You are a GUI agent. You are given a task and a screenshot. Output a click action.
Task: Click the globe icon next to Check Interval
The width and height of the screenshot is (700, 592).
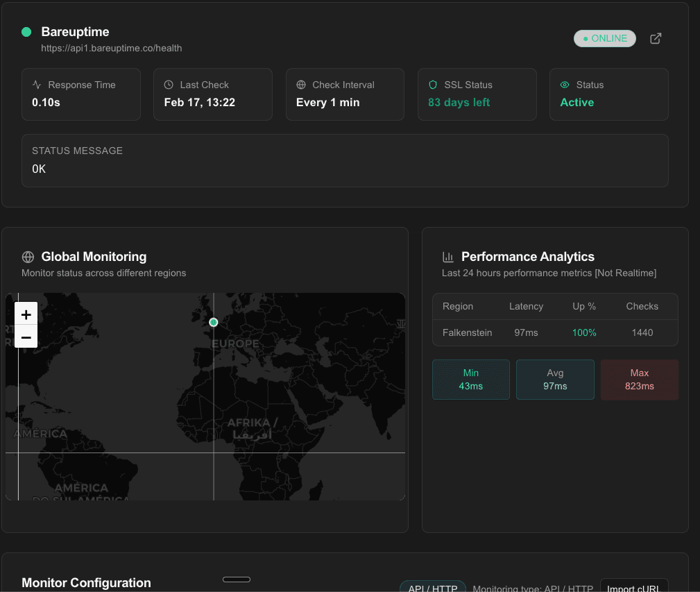[x=301, y=84]
